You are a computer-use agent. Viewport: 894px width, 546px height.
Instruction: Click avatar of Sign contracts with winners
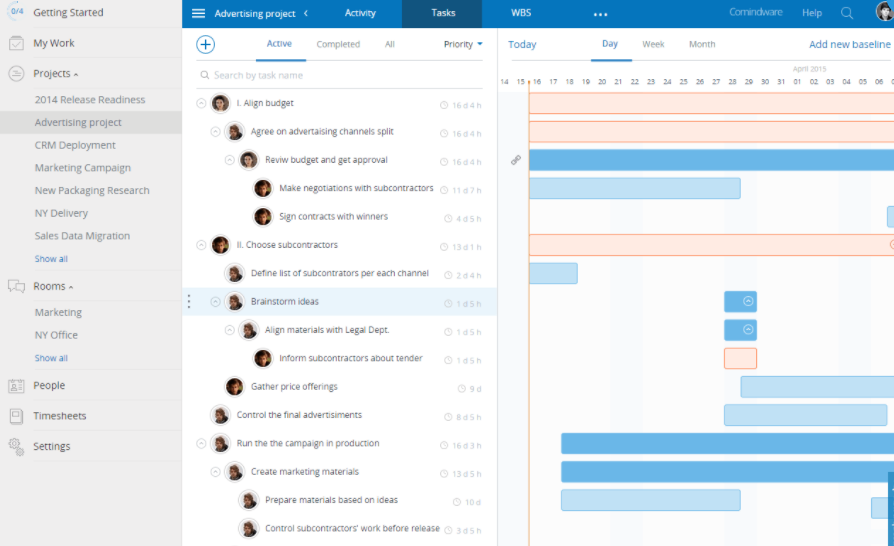point(263,217)
